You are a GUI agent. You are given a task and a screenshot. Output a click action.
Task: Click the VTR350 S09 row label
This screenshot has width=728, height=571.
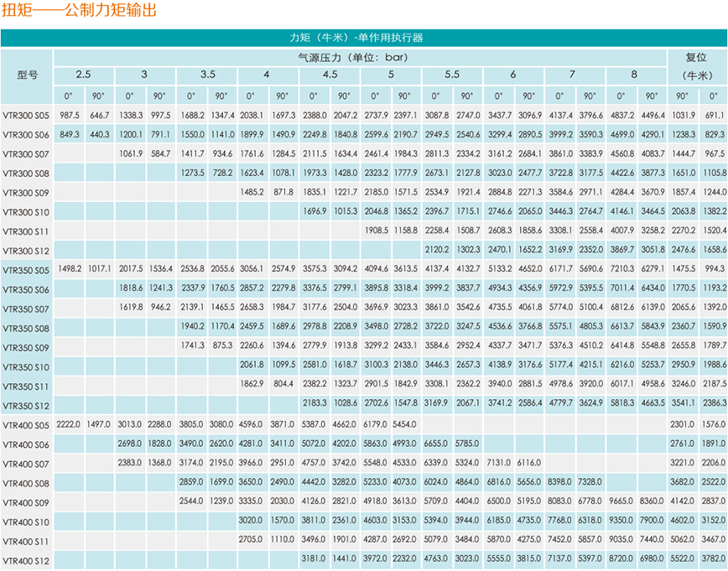click(27, 347)
